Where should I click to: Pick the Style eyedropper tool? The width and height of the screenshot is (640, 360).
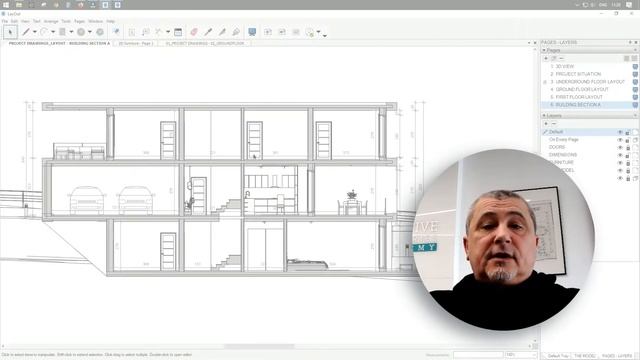(208, 32)
